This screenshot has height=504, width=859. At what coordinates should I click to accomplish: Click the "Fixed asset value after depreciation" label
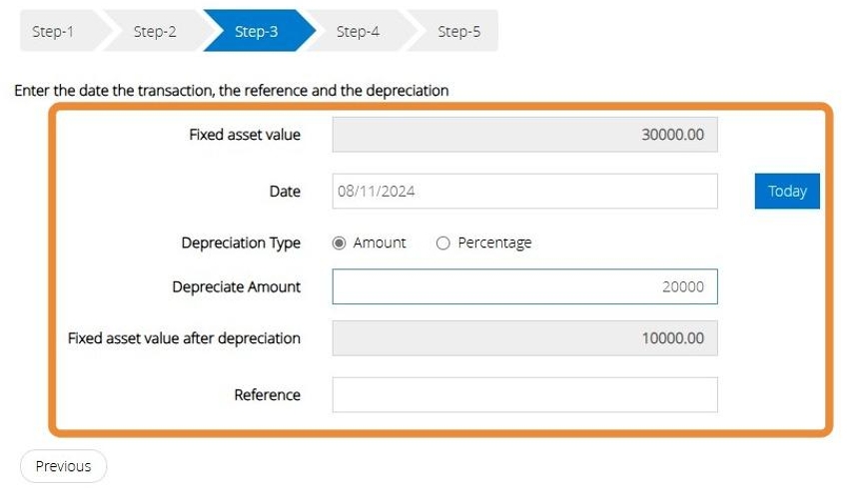(184, 338)
